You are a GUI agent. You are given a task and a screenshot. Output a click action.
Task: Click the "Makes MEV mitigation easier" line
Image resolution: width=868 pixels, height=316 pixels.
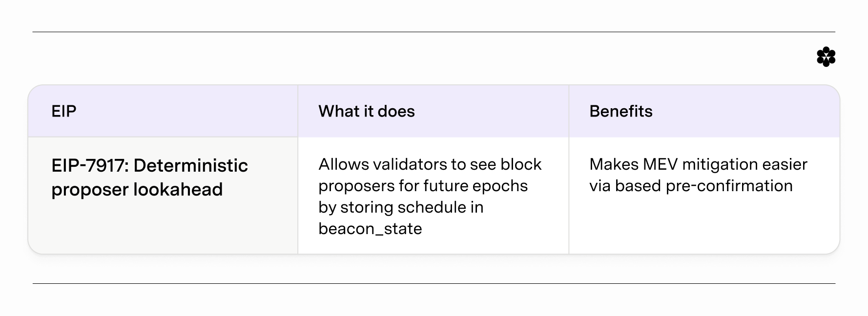[698, 164]
